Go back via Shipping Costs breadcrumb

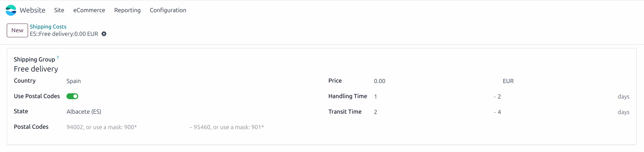(48, 27)
